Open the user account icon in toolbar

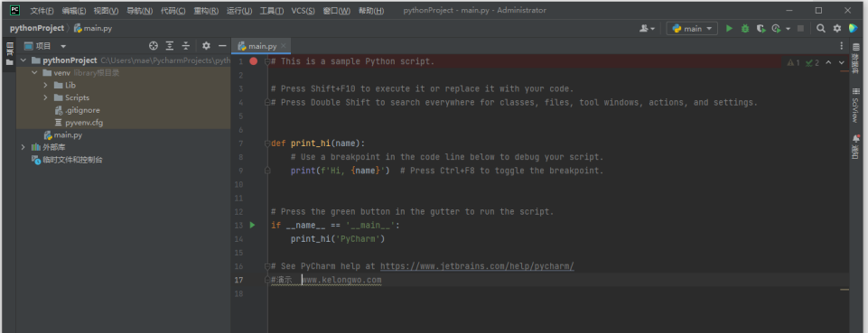pyautogui.click(x=647, y=28)
